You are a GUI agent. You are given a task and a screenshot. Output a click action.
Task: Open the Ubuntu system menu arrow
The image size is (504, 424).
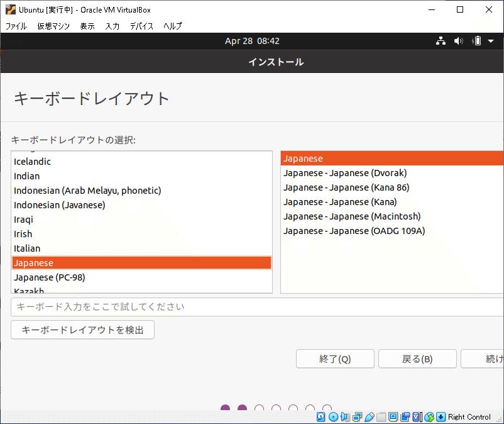(x=491, y=41)
